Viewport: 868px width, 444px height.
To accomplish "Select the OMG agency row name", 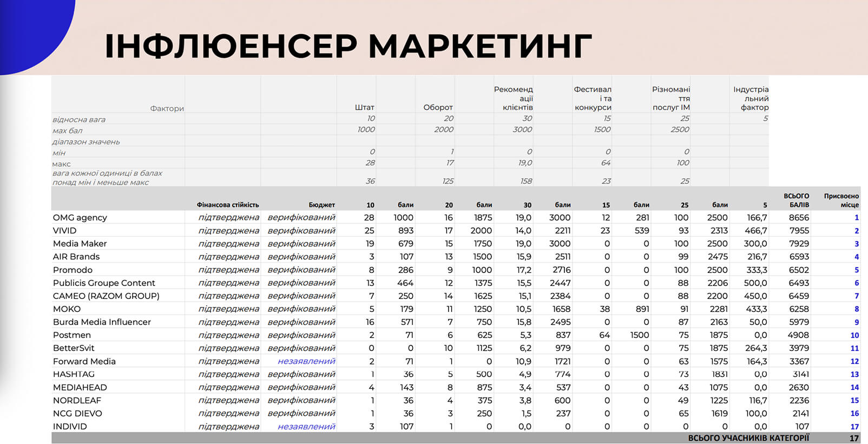I will 80,218.
